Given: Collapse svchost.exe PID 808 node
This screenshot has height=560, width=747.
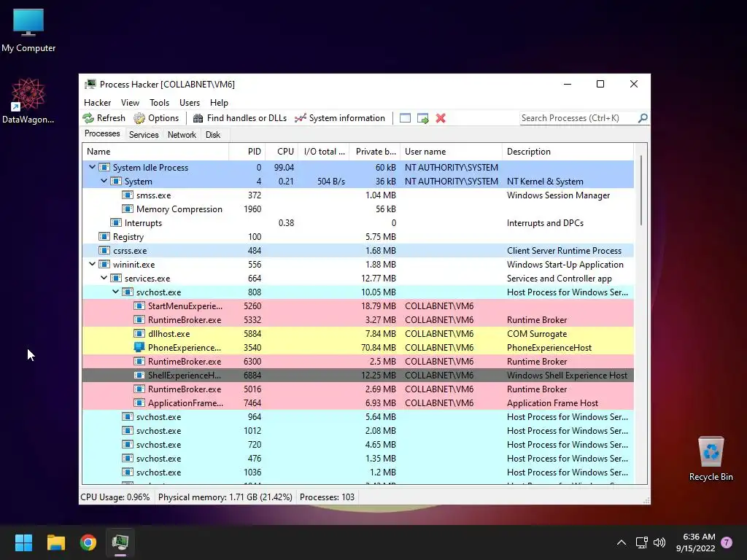Looking at the screenshot, I should tap(116, 292).
